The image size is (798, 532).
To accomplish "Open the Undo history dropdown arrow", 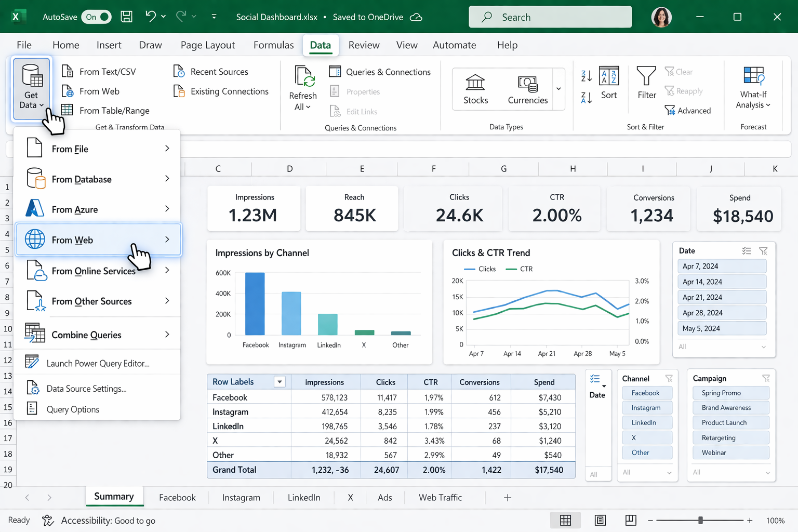I will 163,17.
